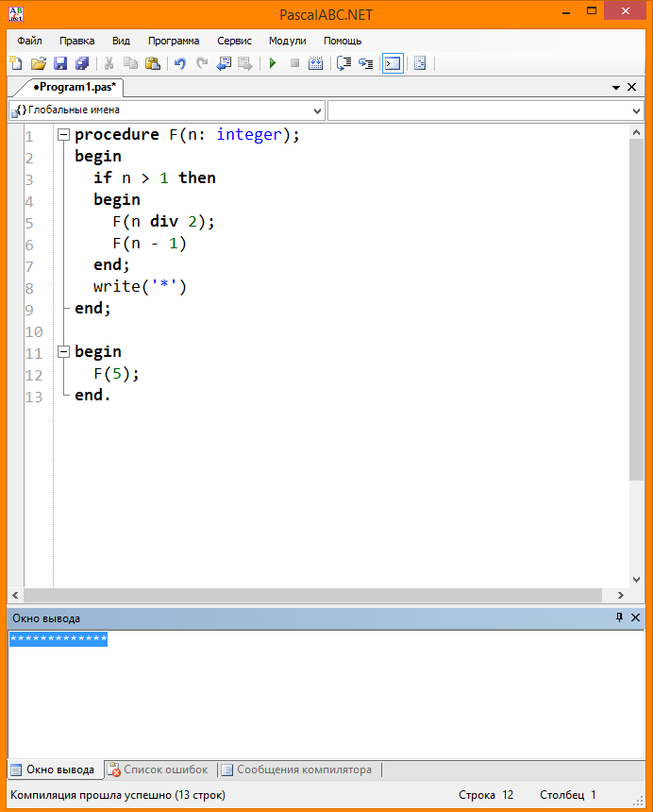Image resolution: width=653 pixels, height=812 pixels.
Task: Click the vertical scrollbar thumb in editor
Action: 636,310
